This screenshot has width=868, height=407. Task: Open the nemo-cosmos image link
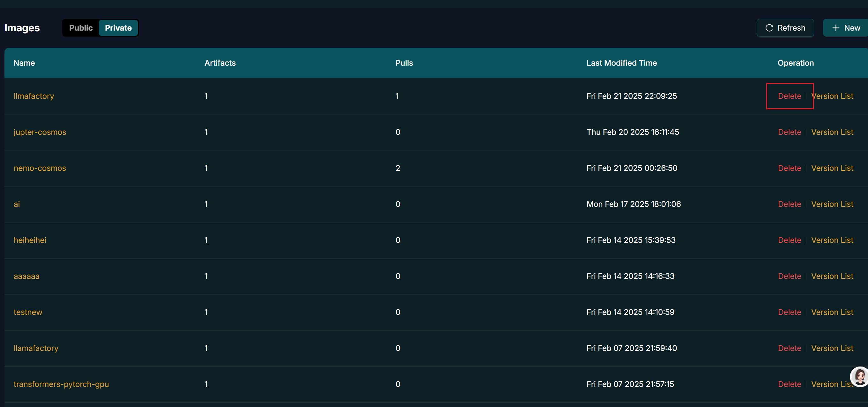tap(40, 168)
